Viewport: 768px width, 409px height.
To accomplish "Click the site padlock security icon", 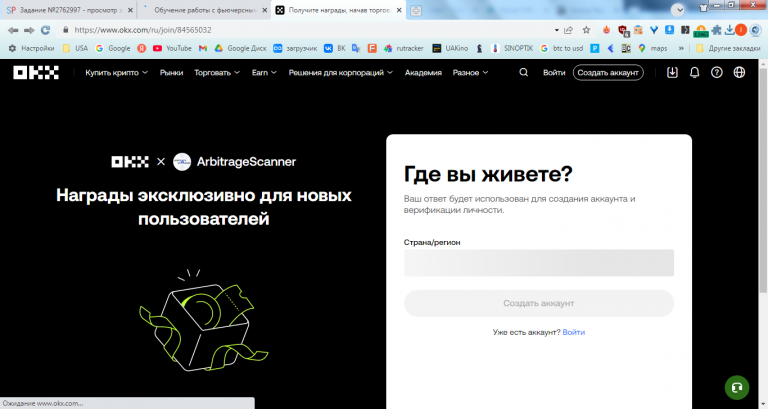I will [x=66, y=30].
